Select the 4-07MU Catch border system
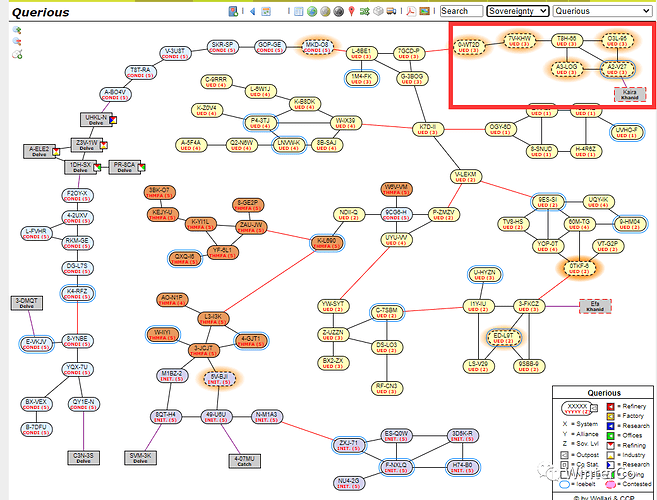This screenshot has height=500, width=657. pyautogui.click(x=244, y=461)
